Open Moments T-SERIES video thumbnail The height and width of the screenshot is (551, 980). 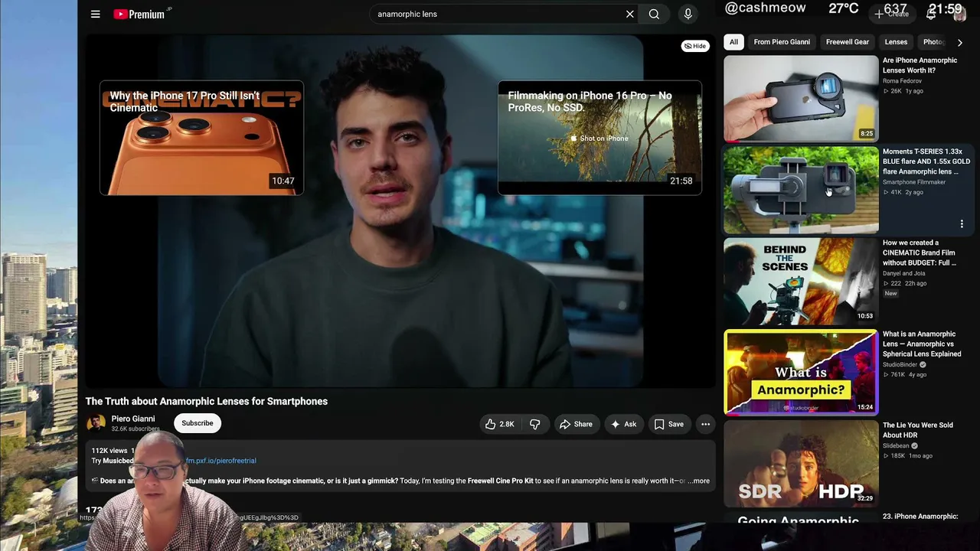click(801, 190)
